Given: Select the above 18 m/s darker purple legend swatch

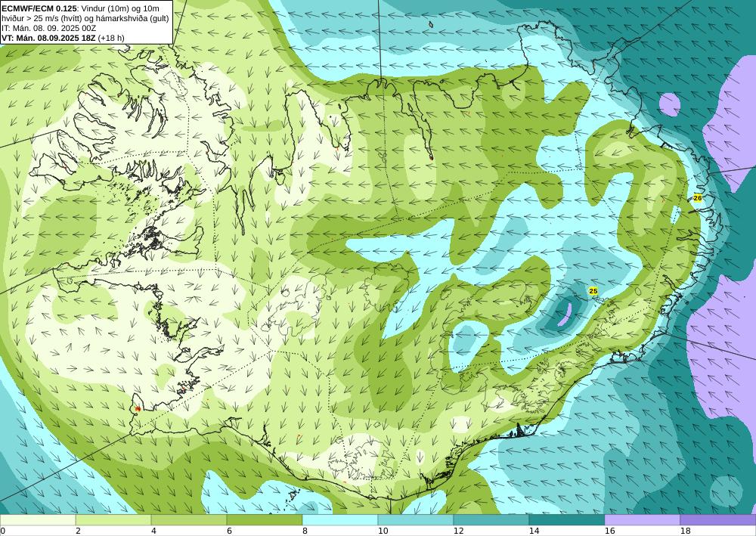Looking at the screenshot, I should [x=718, y=520].
